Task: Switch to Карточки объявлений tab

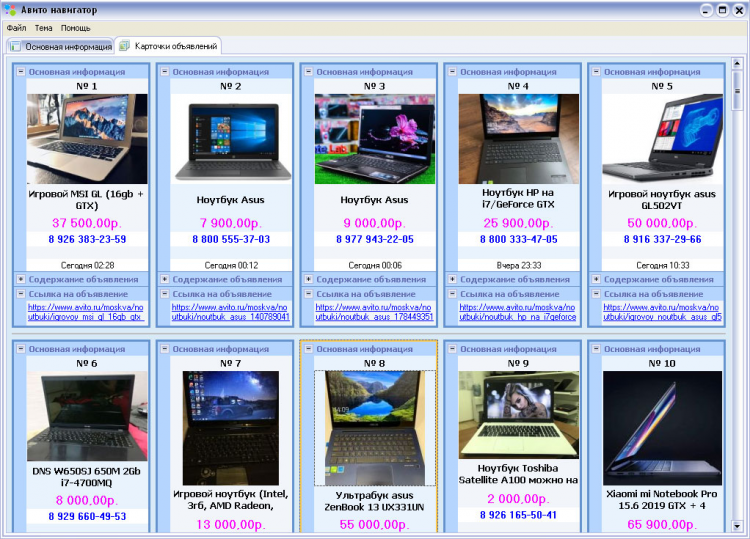Action: pos(168,46)
